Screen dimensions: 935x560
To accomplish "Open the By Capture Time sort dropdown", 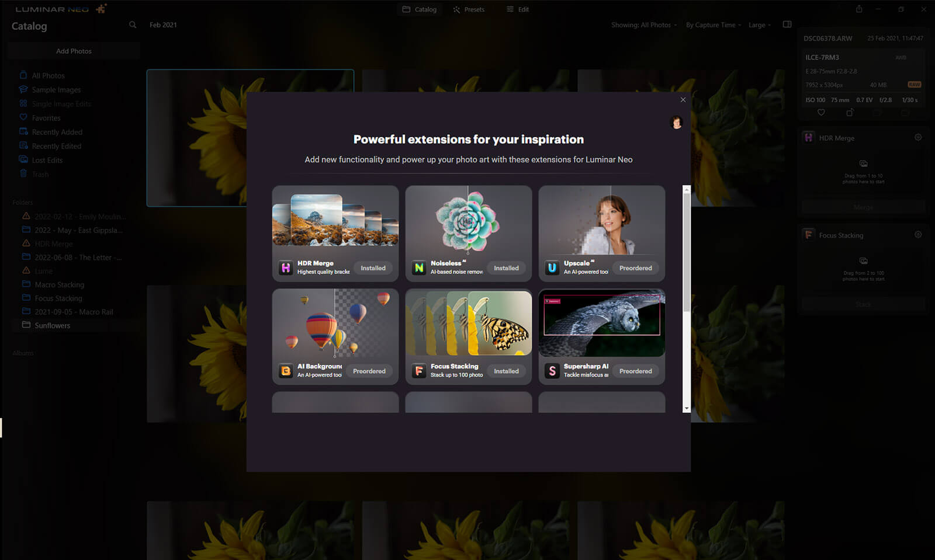I will [x=714, y=25].
